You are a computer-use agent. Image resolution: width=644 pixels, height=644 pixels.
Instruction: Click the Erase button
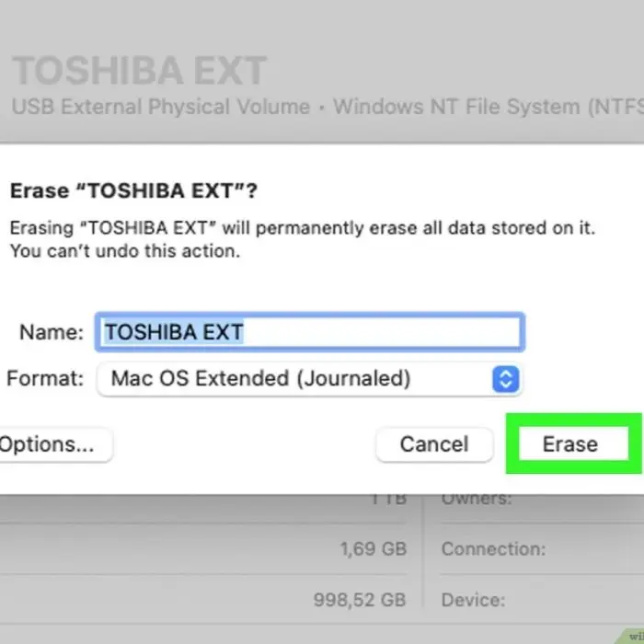(573, 444)
